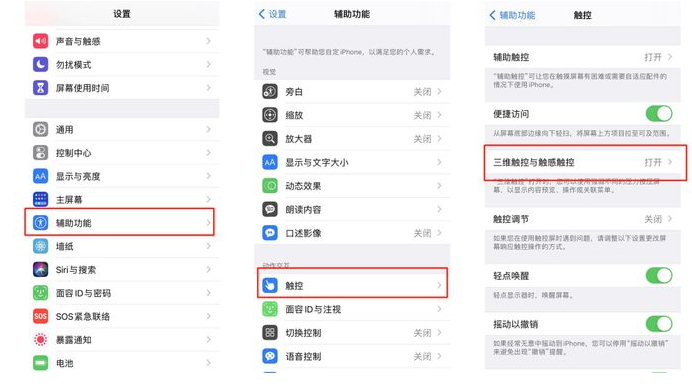This screenshot has width=692, height=392.
Task: Disable the 轻点唤醒 toggle
Action: (x=659, y=275)
